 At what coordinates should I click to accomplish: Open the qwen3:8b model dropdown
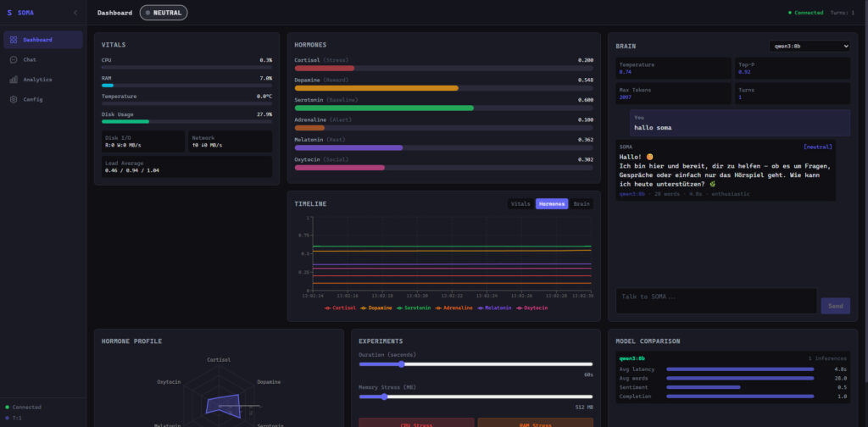809,46
